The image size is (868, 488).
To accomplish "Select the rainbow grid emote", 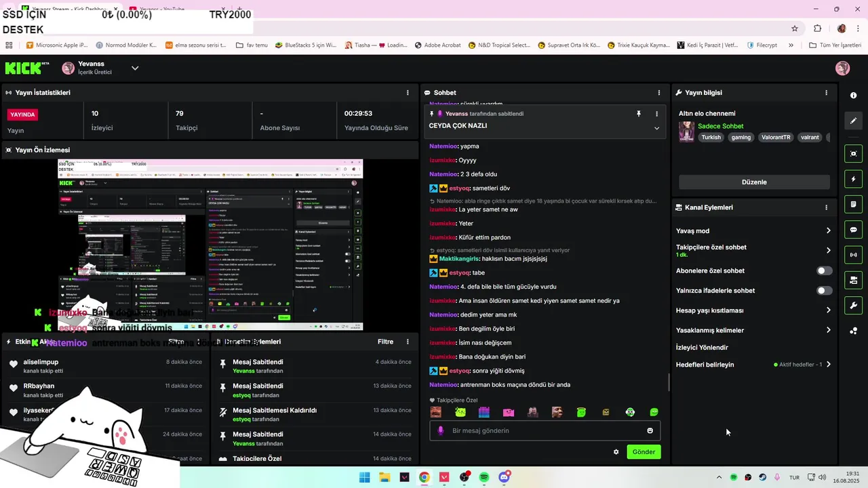I will pyautogui.click(x=484, y=412).
